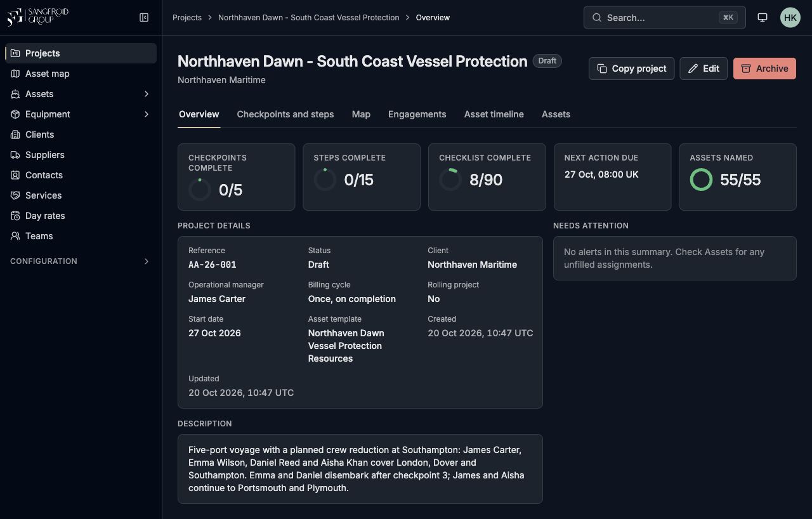812x519 pixels.
Task: Click the Contacts icon in sidebar
Action: point(15,175)
